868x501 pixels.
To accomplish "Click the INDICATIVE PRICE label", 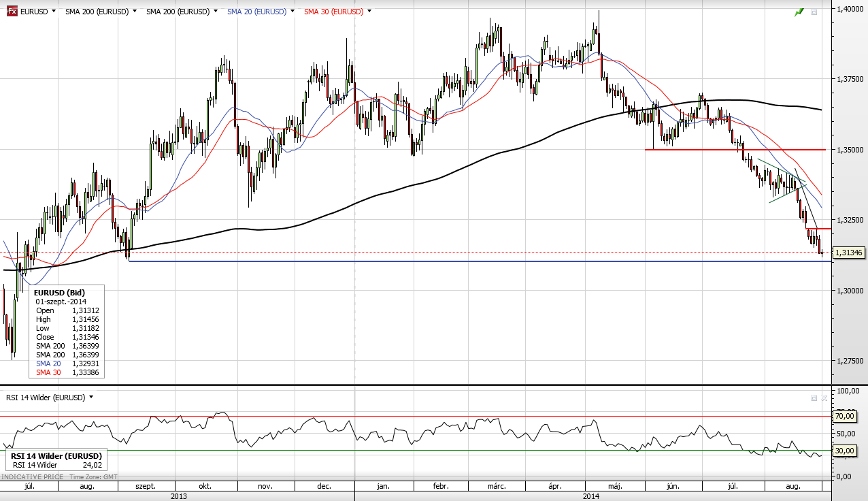I will 32,476.
